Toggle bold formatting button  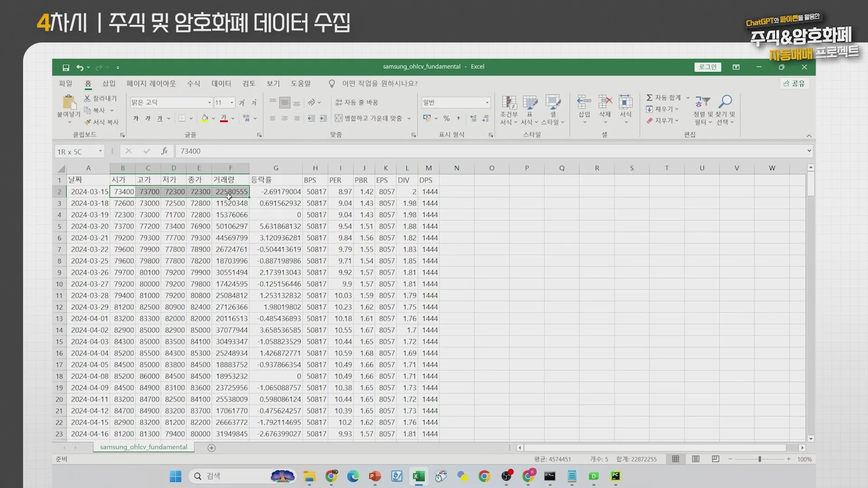coord(136,118)
